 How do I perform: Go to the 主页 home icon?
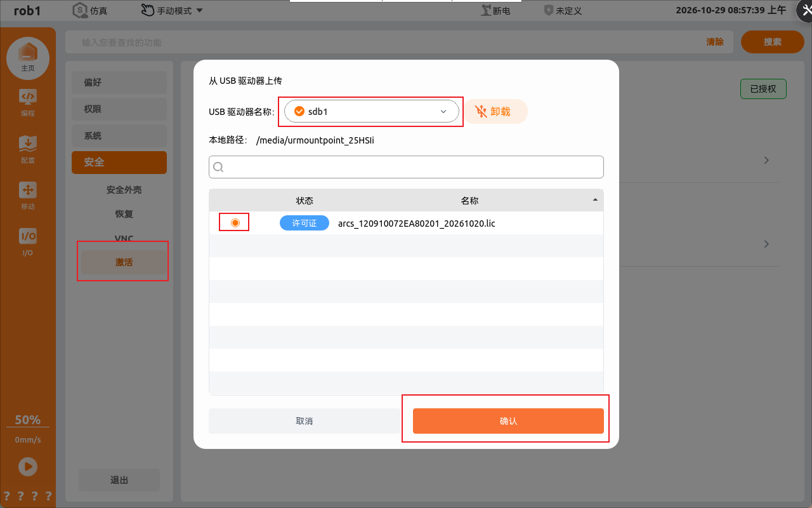pyautogui.click(x=28, y=58)
